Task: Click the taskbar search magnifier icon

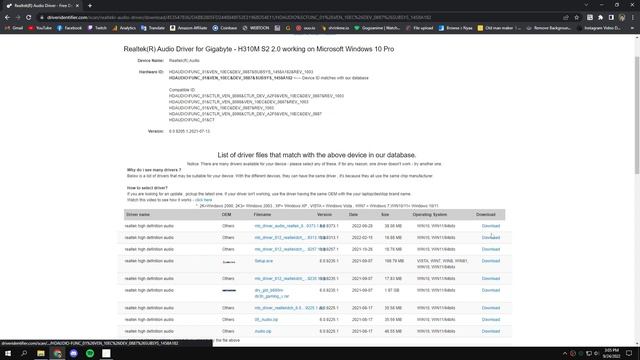Action: point(24,353)
